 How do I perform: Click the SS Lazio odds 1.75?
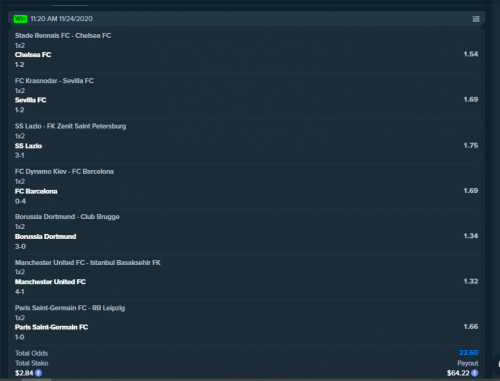pyautogui.click(x=471, y=145)
